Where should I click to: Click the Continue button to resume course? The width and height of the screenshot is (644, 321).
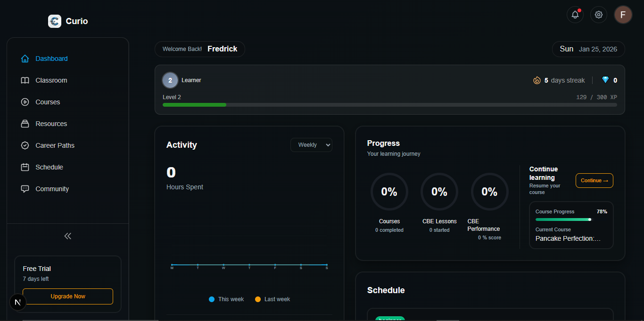coord(594,180)
